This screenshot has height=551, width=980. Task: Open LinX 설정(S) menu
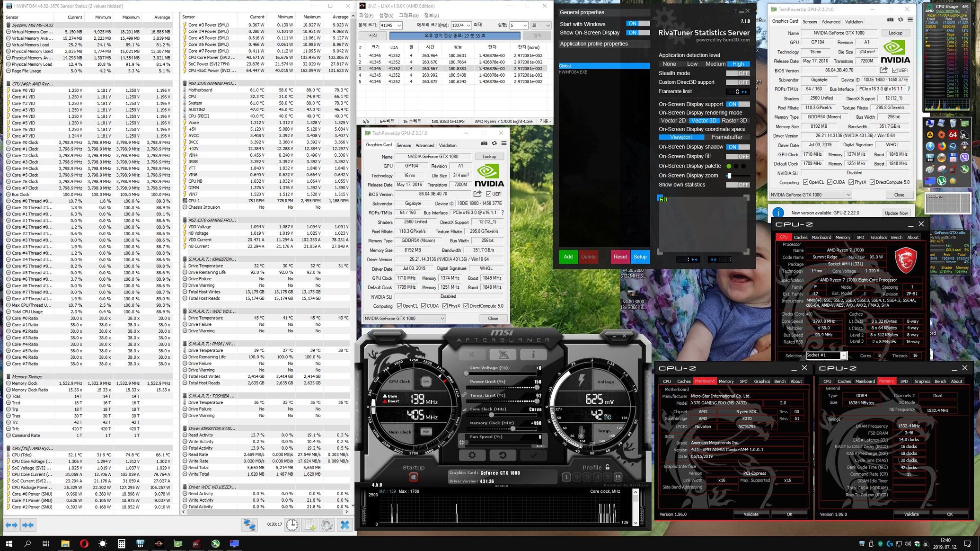(x=386, y=15)
